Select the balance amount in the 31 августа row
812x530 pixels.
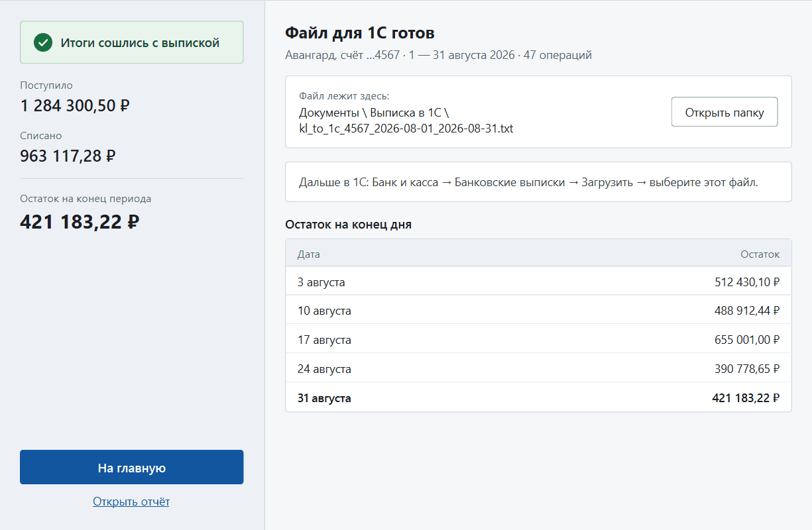coord(746,398)
